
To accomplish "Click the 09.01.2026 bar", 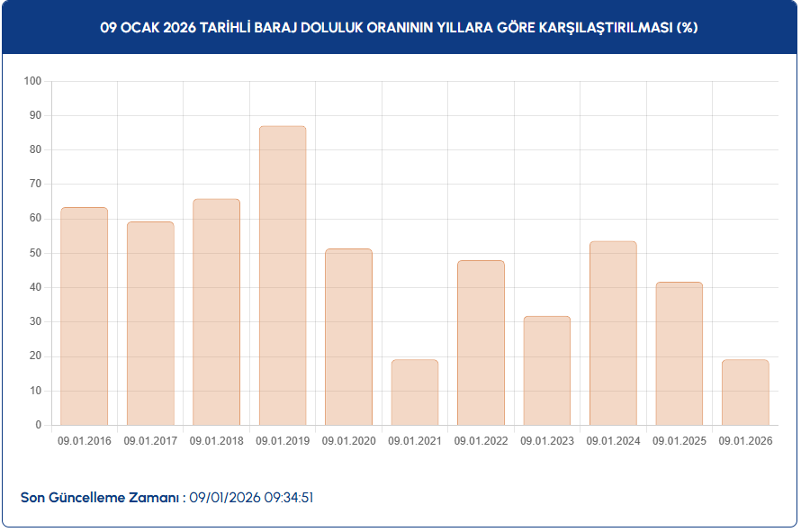I will [x=745, y=392].
